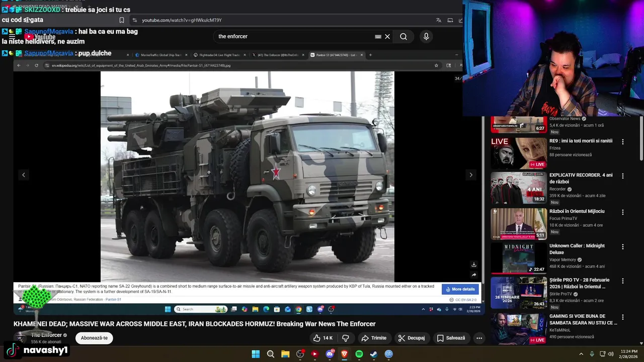Click the translate page icon
Screen dimensions: 644x362
click(x=439, y=20)
